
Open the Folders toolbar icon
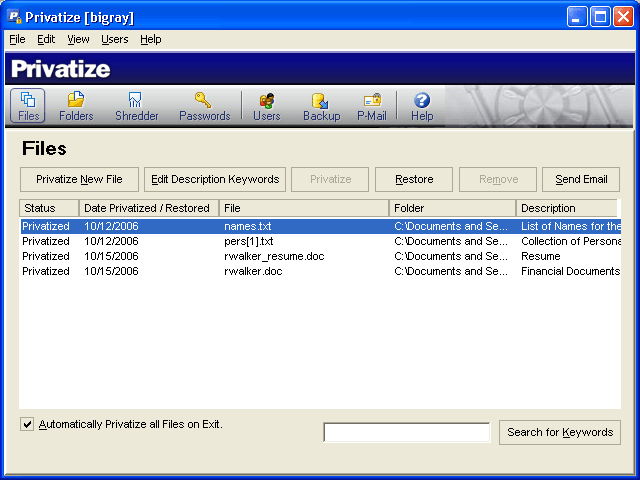click(76, 106)
